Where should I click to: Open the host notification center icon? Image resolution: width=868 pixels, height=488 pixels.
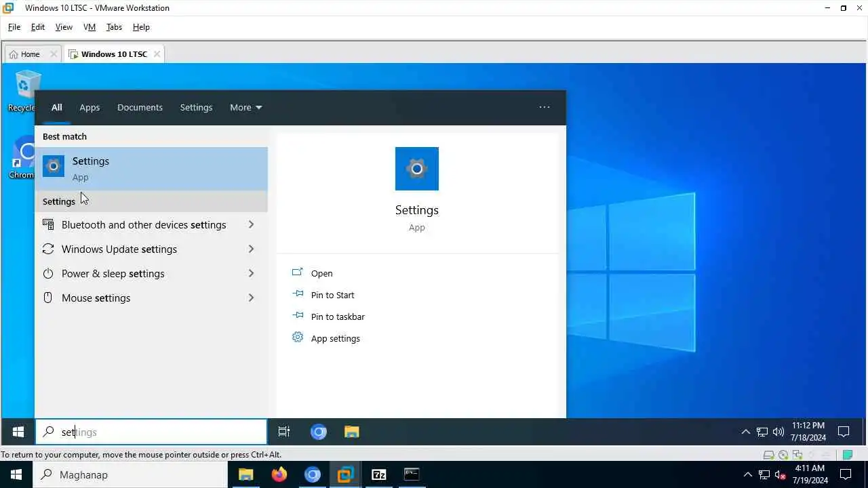(846, 474)
